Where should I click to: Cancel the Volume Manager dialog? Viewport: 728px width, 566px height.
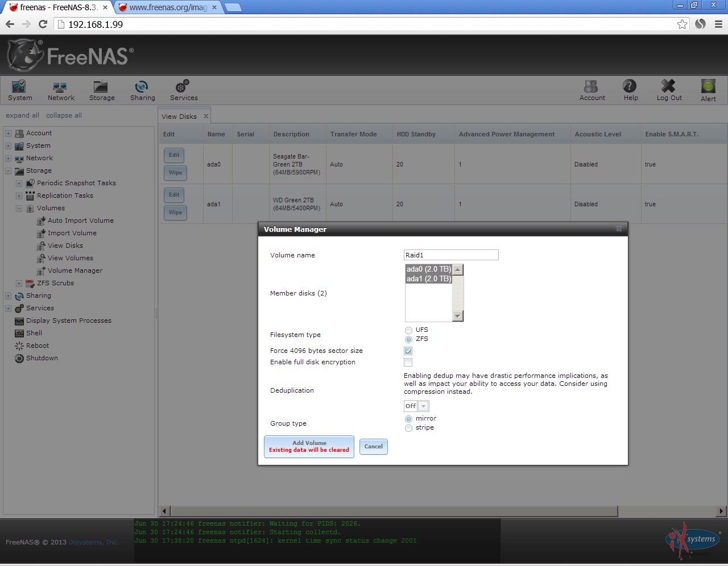pos(373,446)
